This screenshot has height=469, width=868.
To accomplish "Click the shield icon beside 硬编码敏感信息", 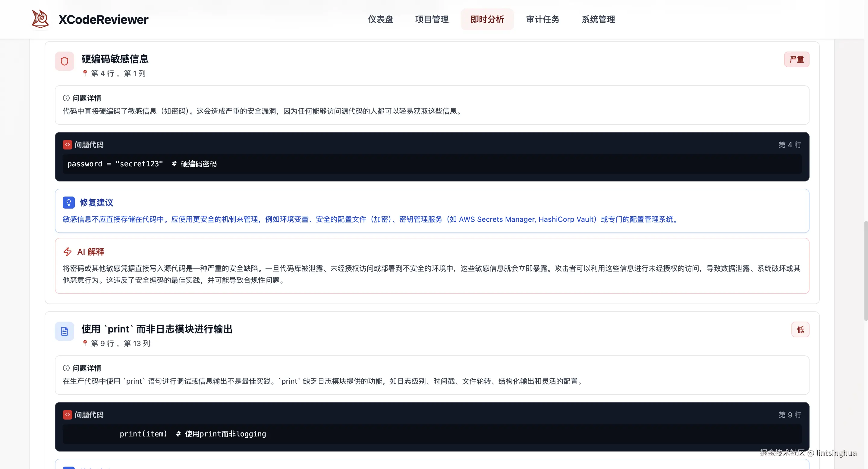I will click(x=64, y=61).
